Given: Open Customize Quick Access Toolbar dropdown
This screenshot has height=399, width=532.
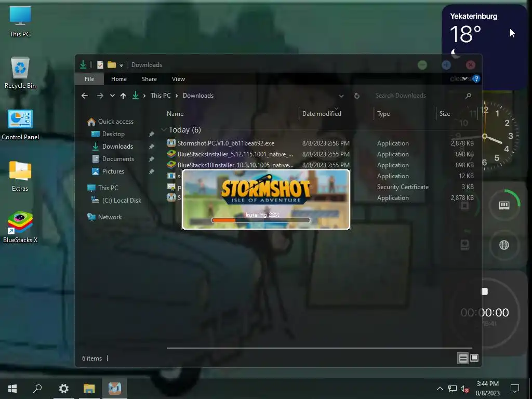Looking at the screenshot, I should pyautogui.click(x=121, y=65).
